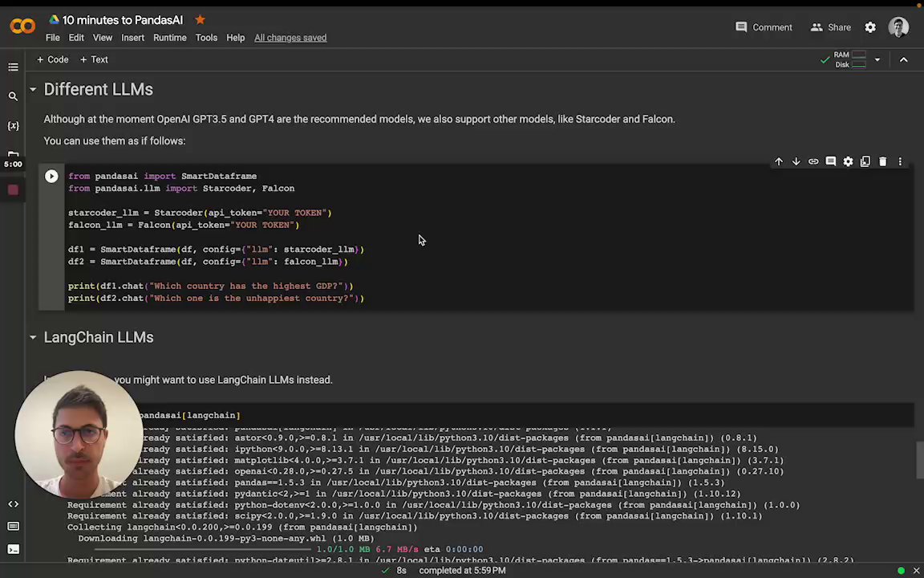924x578 pixels.
Task: Click the line 'from pandasai import SmartDataframe'
Action: point(162,177)
